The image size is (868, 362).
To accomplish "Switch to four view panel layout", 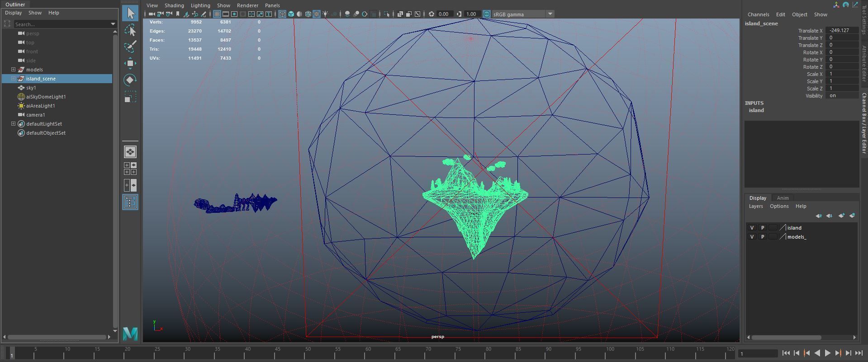I will tap(130, 169).
